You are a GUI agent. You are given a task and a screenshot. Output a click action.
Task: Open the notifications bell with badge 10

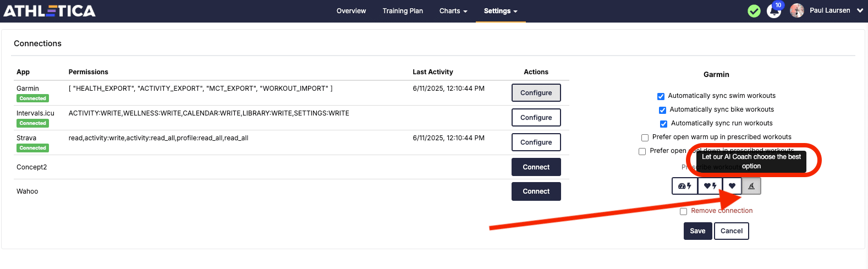tap(774, 10)
